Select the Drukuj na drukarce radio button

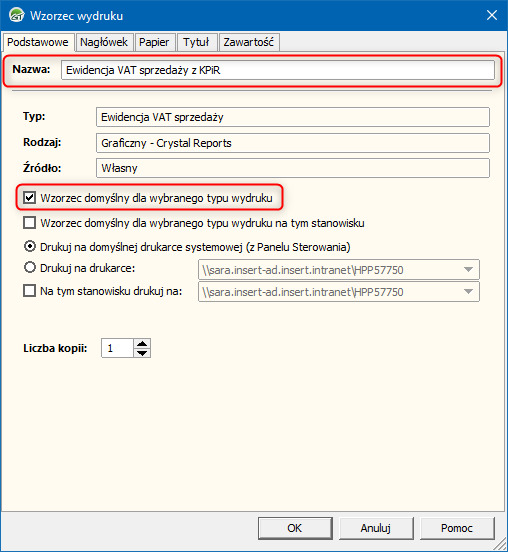pyautogui.click(x=30, y=268)
